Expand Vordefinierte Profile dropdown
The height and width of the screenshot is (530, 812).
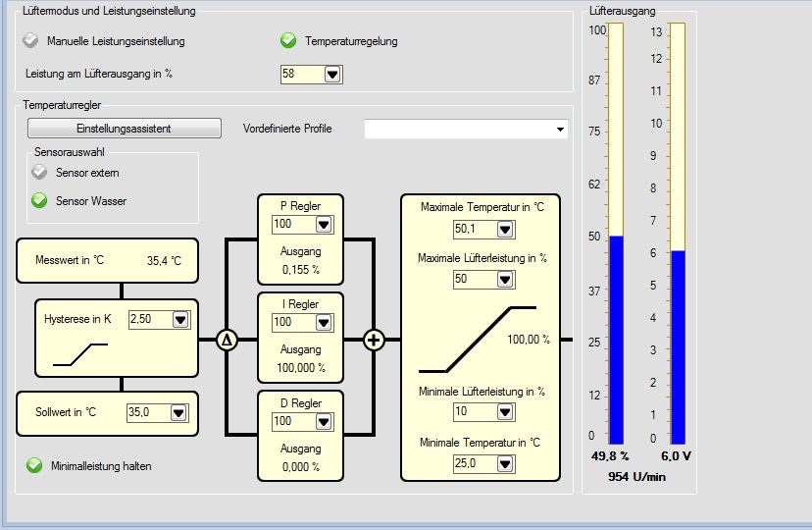[x=560, y=130]
